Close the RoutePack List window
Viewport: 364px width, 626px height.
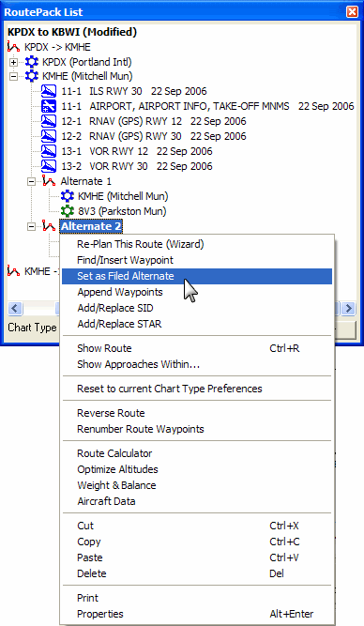click(352, 11)
